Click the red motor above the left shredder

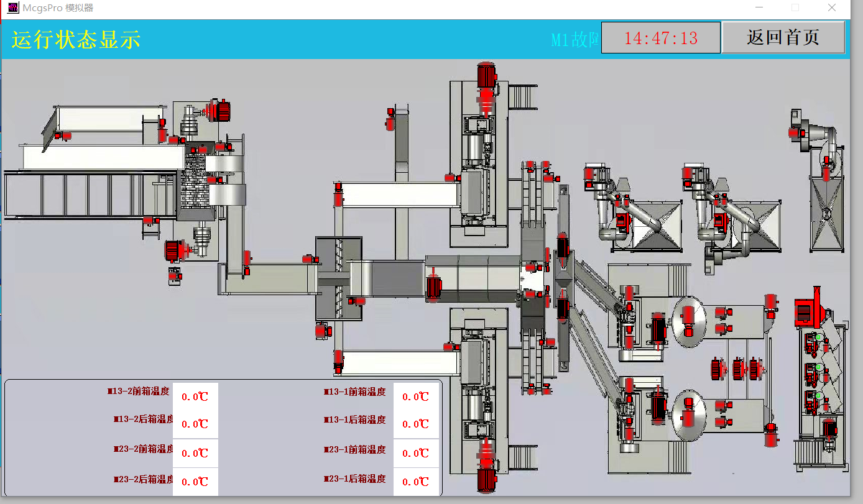click(219, 111)
